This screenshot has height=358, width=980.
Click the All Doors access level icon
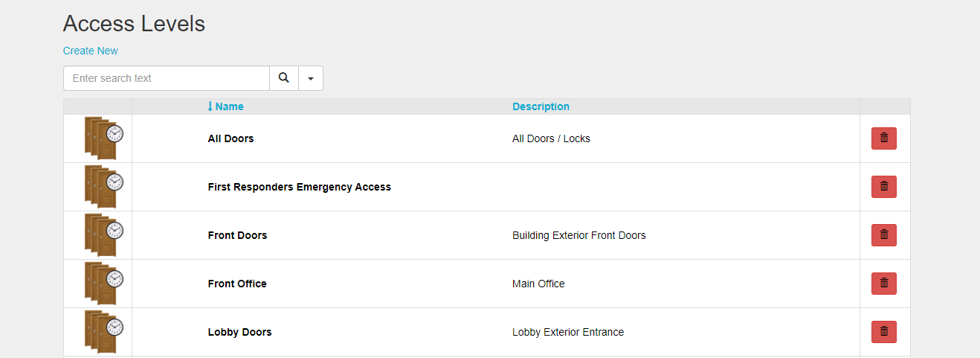click(103, 138)
